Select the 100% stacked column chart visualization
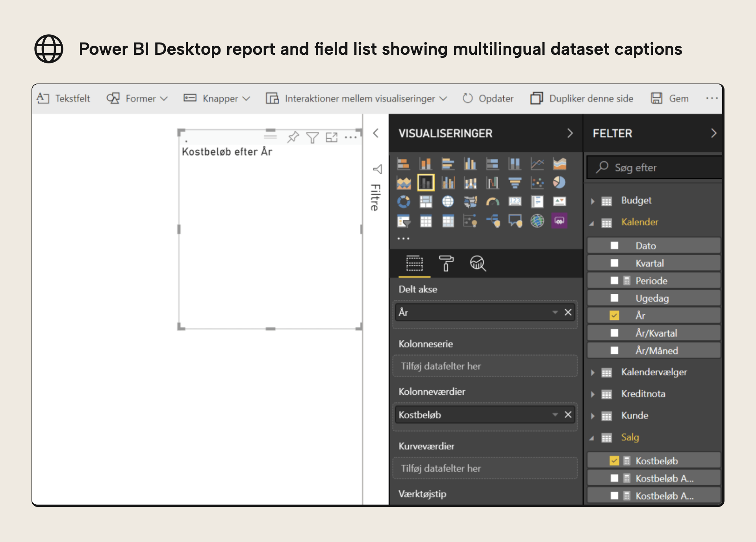The image size is (756, 542). [x=515, y=163]
